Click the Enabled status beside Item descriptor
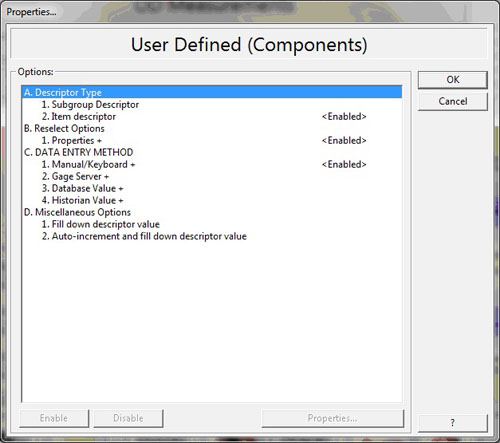Image resolution: width=500 pixels, height=443 pixels. 344,117
